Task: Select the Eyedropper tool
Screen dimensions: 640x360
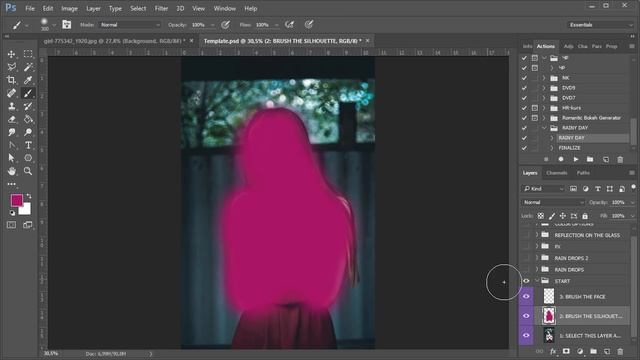Action: click(x=28, y=80)
